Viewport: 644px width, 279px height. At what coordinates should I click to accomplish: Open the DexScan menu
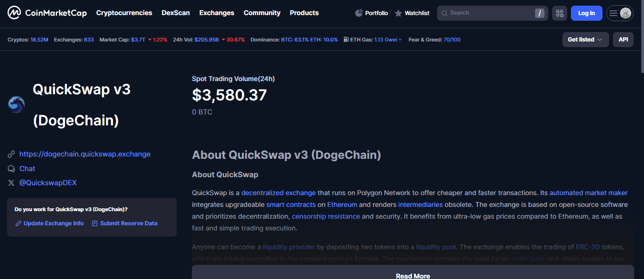click(176, 13)
